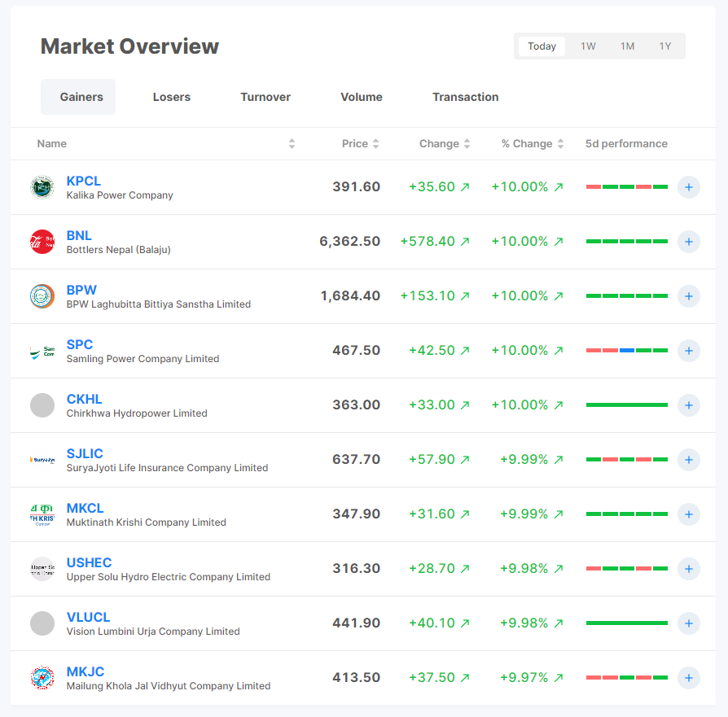This screenshot has height=717, width=728.
Task: Open the BNL stock link
Action: 79,236
